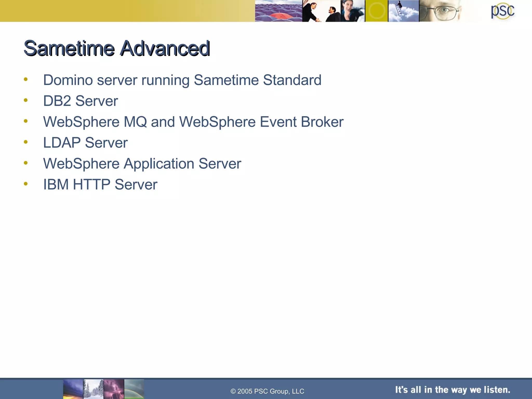The width and height of the screenshot is (532, 399).
Task: Click the rainbow landscape photo in footer
Action: coord(134,389)
